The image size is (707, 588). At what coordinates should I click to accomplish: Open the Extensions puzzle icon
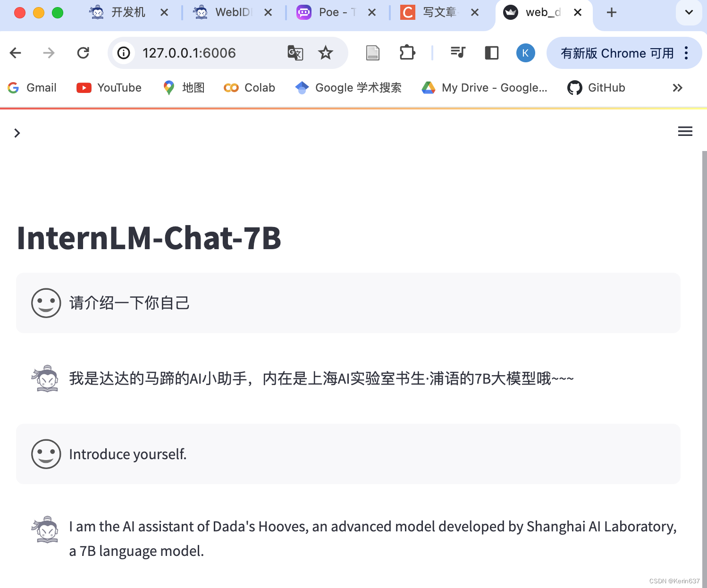tap(407, 53)
